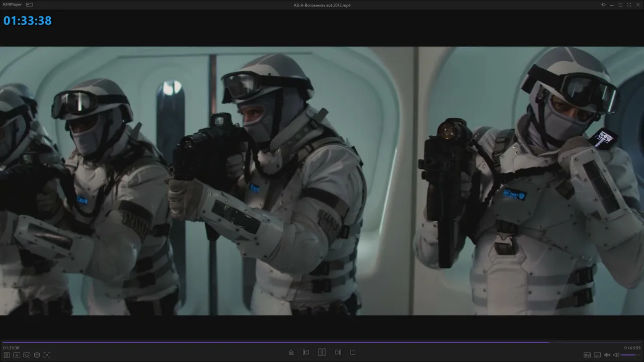Switch the player to fullscreen mode
Image resolution: width=644 pixels, height=362 pixels.
[x=629, y=5]
